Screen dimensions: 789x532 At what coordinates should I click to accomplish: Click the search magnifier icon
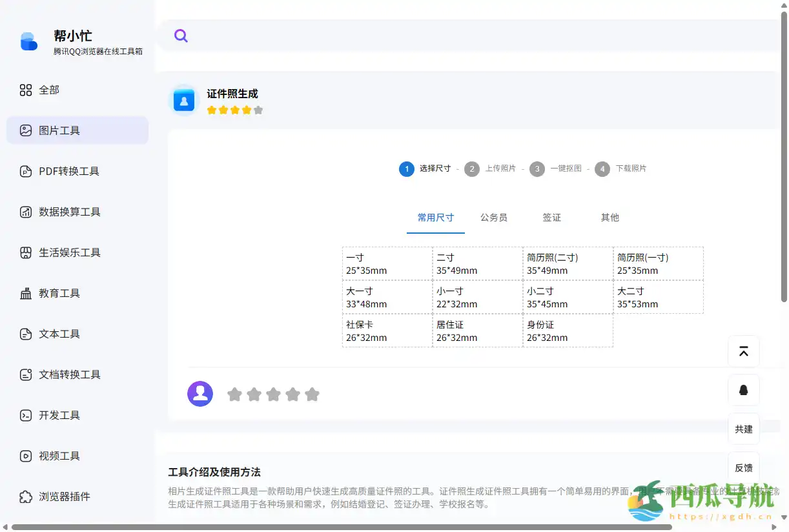[180, 36]
